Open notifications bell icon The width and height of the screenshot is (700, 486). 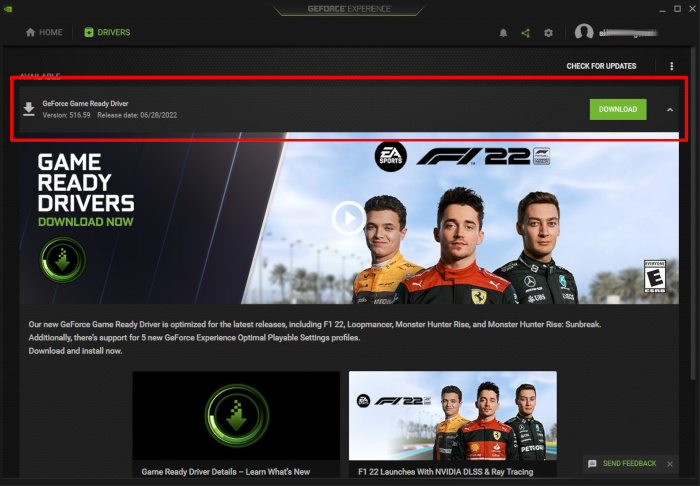coord(503,33)
